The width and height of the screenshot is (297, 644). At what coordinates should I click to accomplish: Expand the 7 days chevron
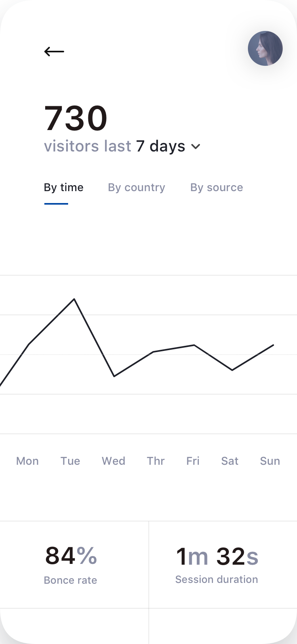click(196, 146)
